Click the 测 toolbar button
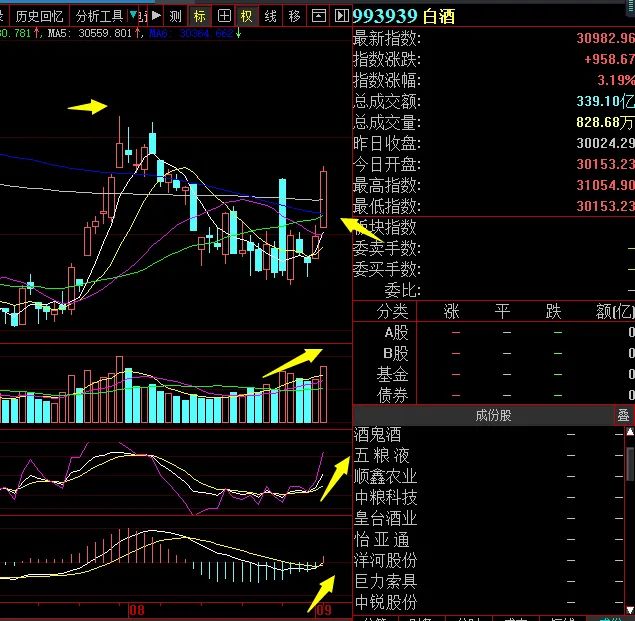The height and width of the screenshot is (621, 635). (175, 16)
